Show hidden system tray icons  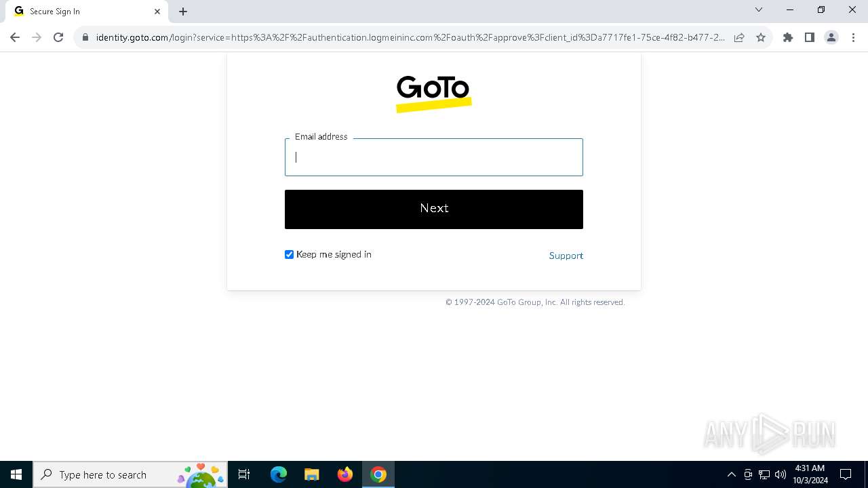pos(731,474)
